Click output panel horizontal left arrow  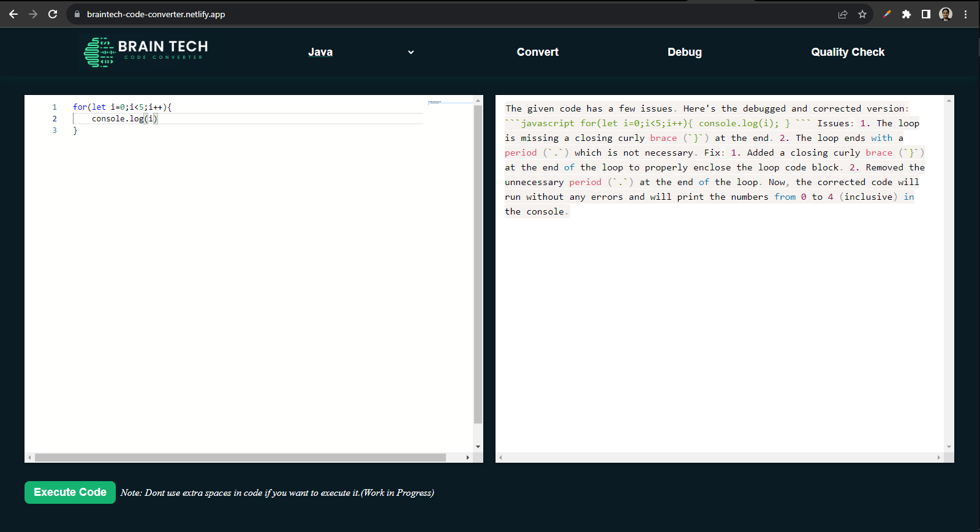click(501, 457)
